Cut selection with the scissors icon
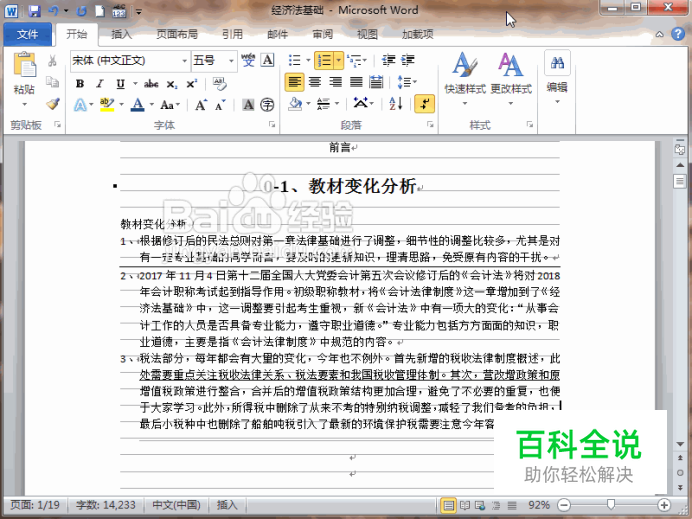The height and width of the screenshot is (519, 692). coord(52,60)
